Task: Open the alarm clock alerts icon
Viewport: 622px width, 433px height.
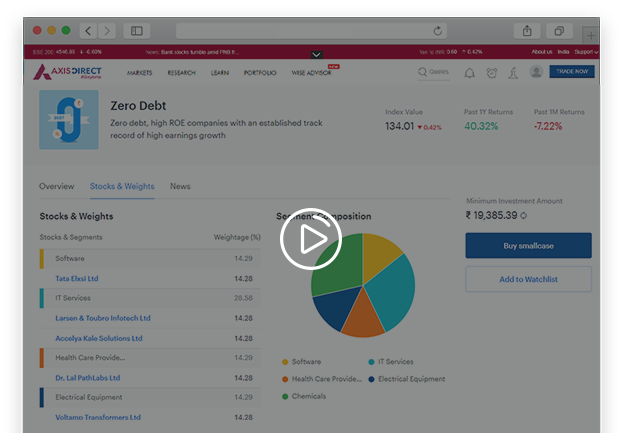Action: coord(491,73)
